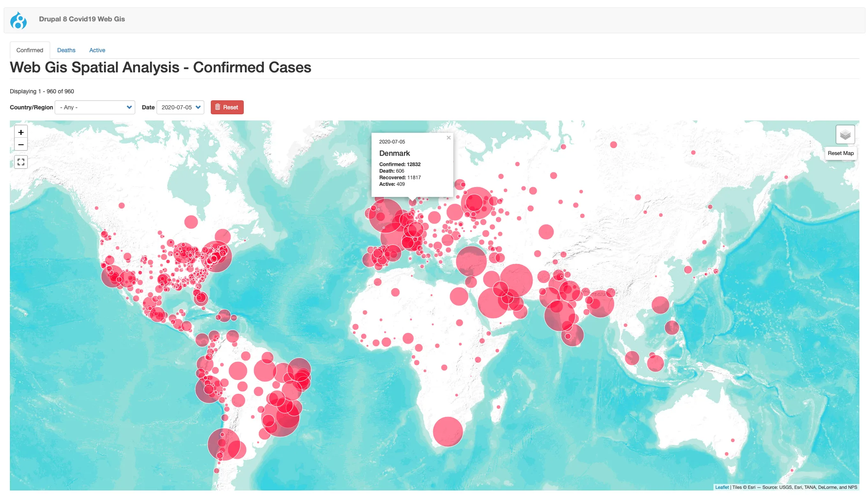Open the Leaflet attribution link
Image resolution: width=868 pixels, height=502 pixels.
tap(722, 487)
